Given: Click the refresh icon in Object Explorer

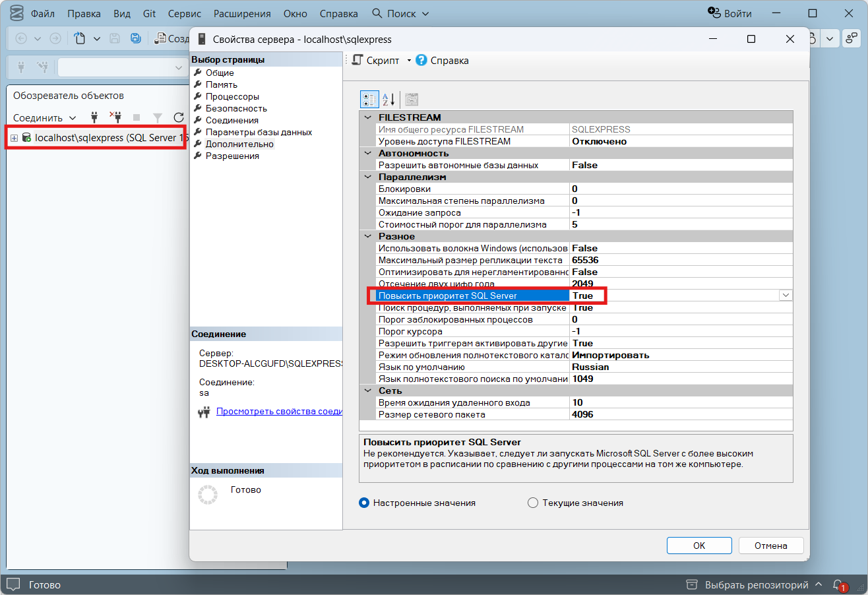Looking at the screenshot, I should (x=177, y=117).
